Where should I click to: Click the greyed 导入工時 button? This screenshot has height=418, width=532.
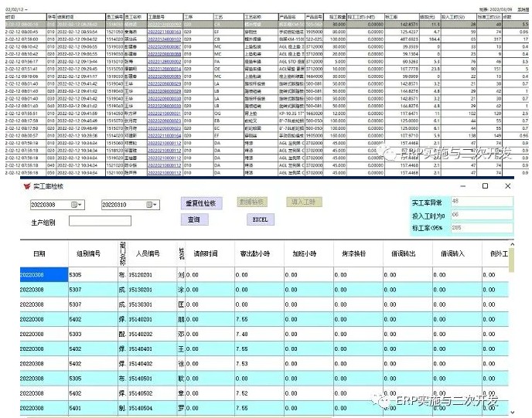pyautogui.click(x=304, y=202)
